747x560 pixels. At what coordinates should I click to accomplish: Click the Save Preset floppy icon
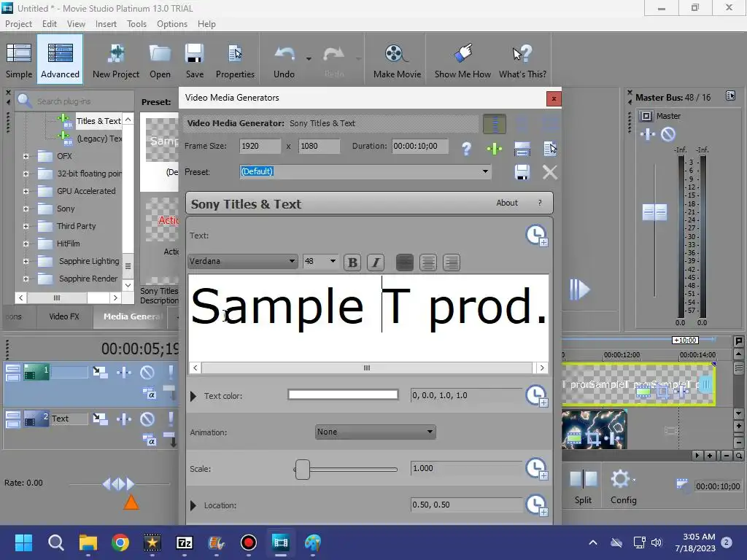[522, 172]
